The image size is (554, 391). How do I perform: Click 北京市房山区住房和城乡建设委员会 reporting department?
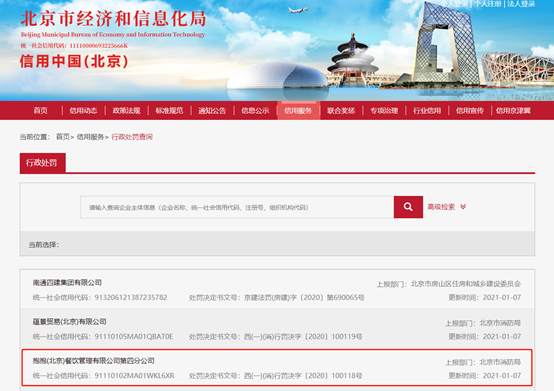466,284
